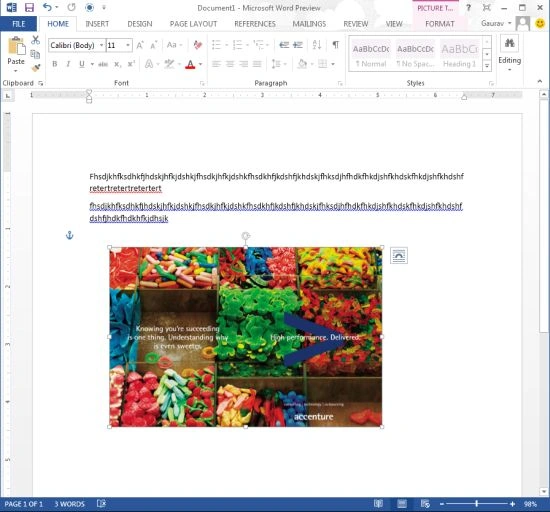Toggle Superscript formatting

click(131, 64)
